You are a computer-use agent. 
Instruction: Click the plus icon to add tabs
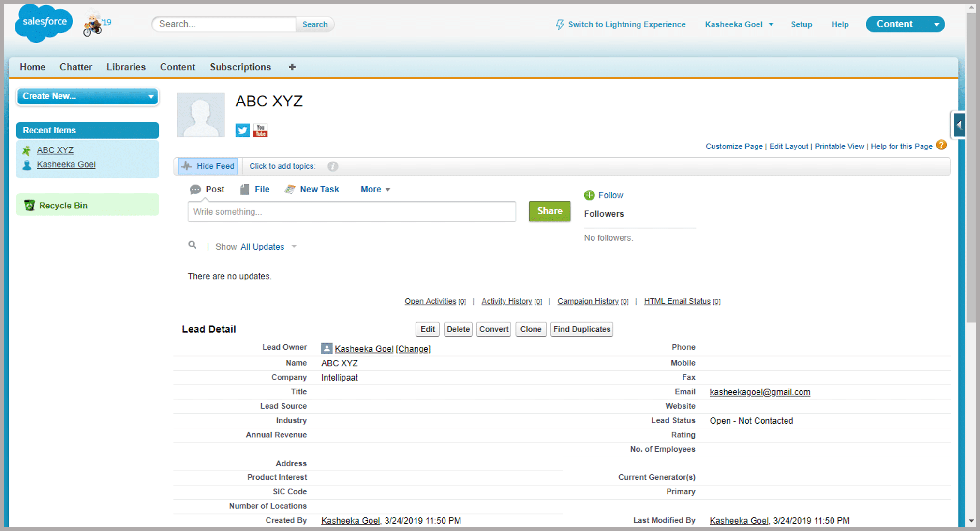coord(292,67)
